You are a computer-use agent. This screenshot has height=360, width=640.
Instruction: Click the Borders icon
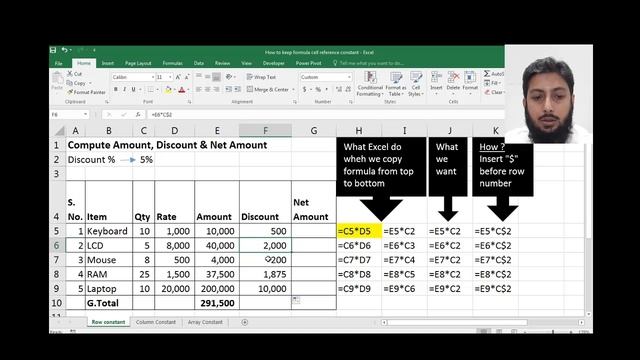pos(151,89)
